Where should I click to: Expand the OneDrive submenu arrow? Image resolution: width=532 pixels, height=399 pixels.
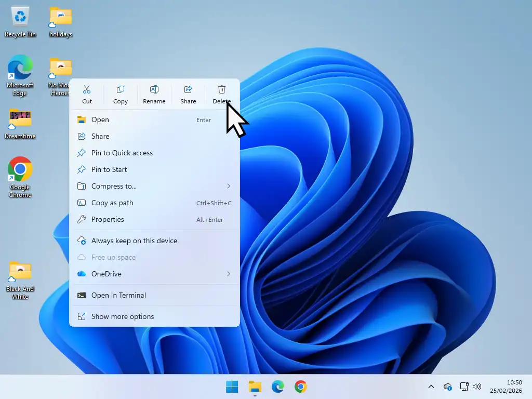(x=229, y=274)
